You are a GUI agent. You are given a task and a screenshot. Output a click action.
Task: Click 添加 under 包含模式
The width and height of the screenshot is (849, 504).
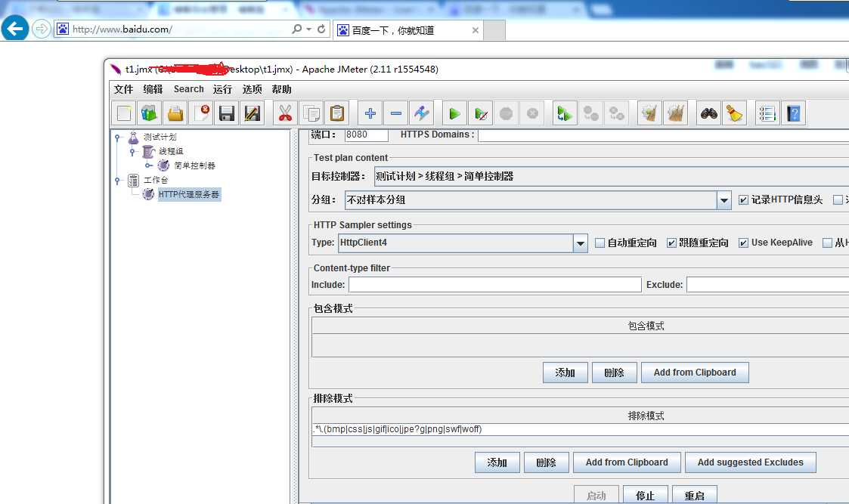pyautogui.click(x=565, y=373)
